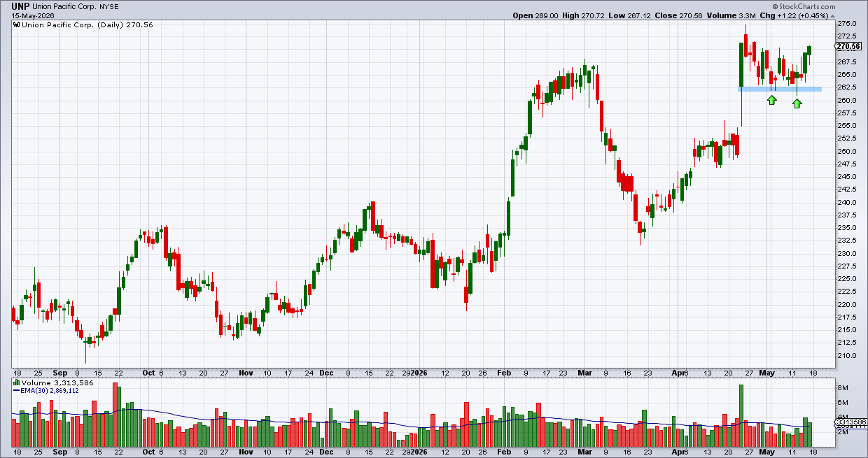Screen dimensions: 868x458
Task: Click May on the volume panel date axis
Action: 768,452
